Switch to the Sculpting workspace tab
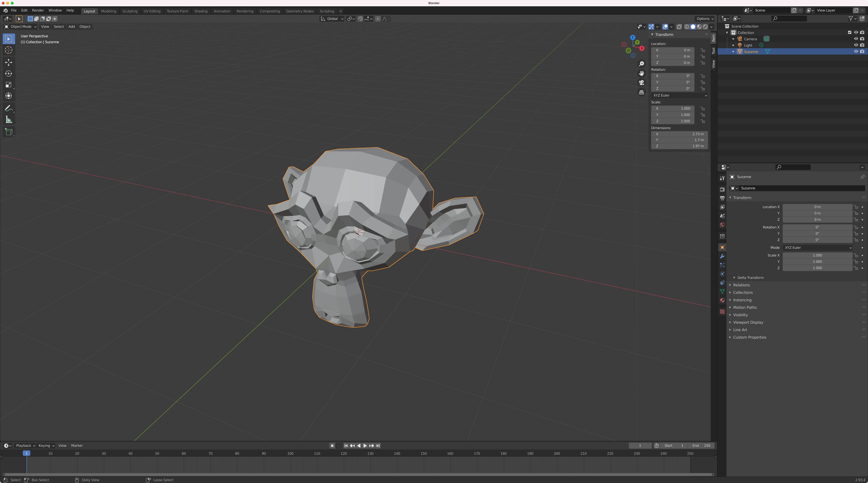Image resolution: width=868 pixels, height=483 pixels. coord(130,11)
